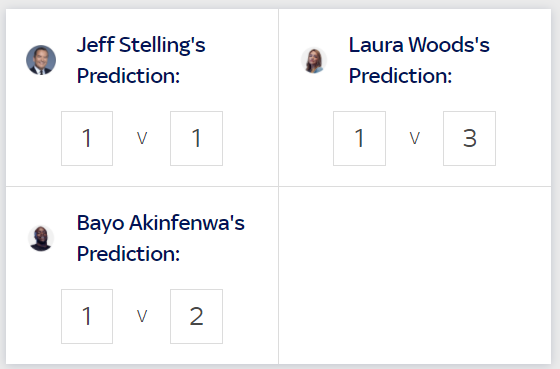Open Laura Woods's Prediction heading

click(x=419, y=60)
